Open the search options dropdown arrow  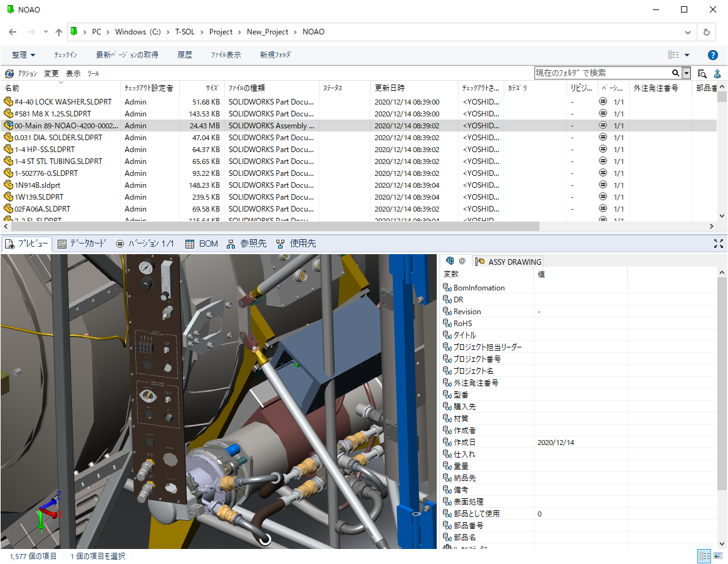pos(685,73)
